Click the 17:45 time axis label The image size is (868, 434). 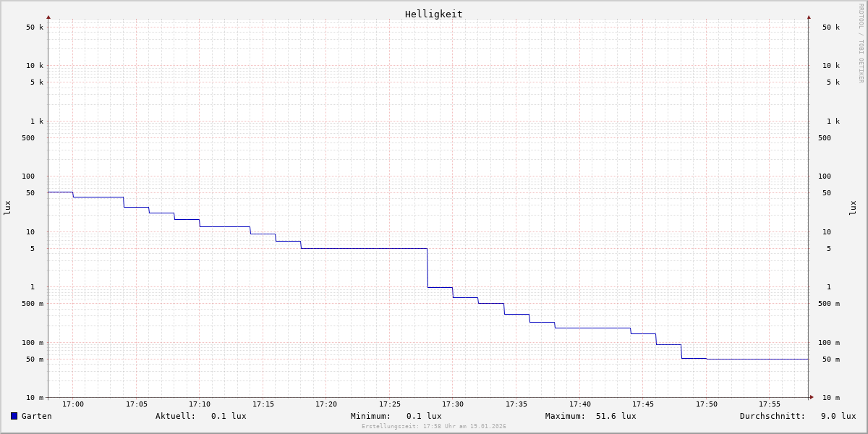point(643,404)
